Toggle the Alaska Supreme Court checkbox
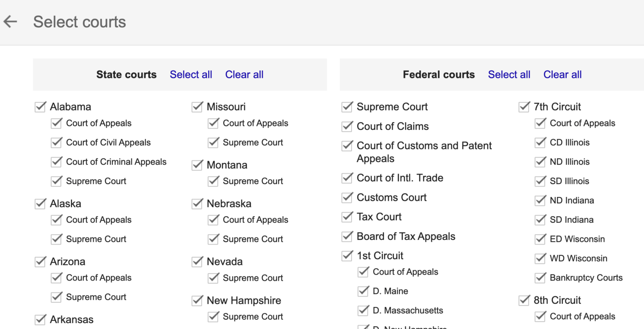 [x=56, y=239]
